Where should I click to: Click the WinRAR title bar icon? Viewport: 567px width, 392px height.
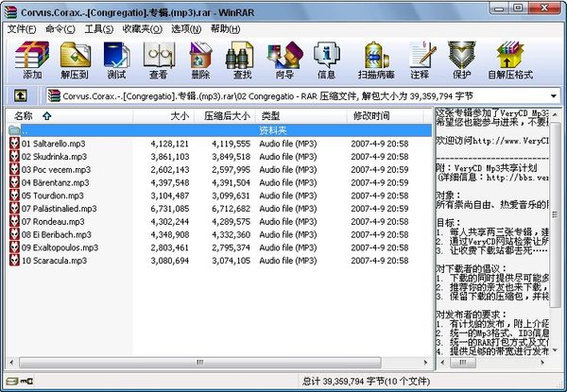point(10,12)
